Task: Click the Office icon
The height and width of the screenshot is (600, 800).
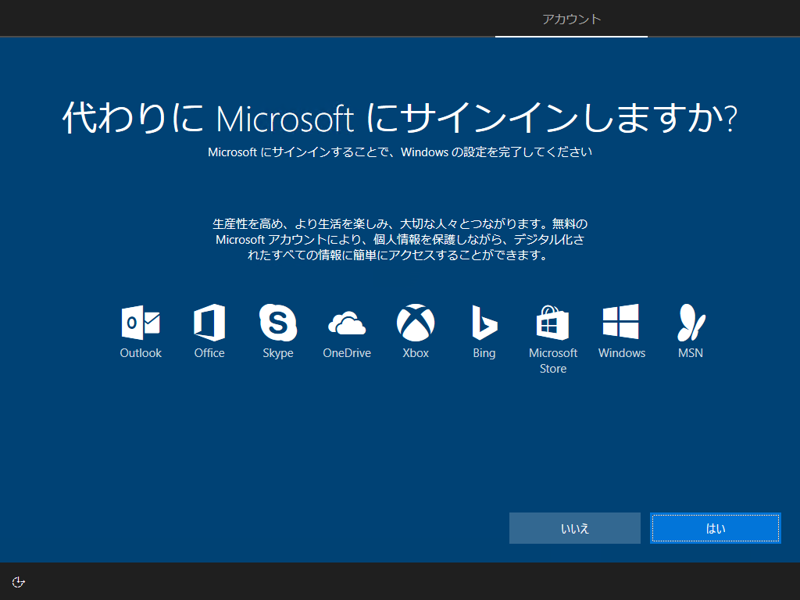Action: pyautogui.click(x=209, y=322)
